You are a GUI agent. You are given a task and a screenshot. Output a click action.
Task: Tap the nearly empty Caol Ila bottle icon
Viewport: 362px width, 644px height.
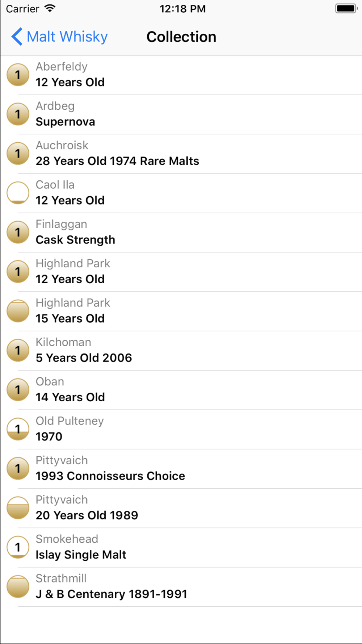click(18, 193)
